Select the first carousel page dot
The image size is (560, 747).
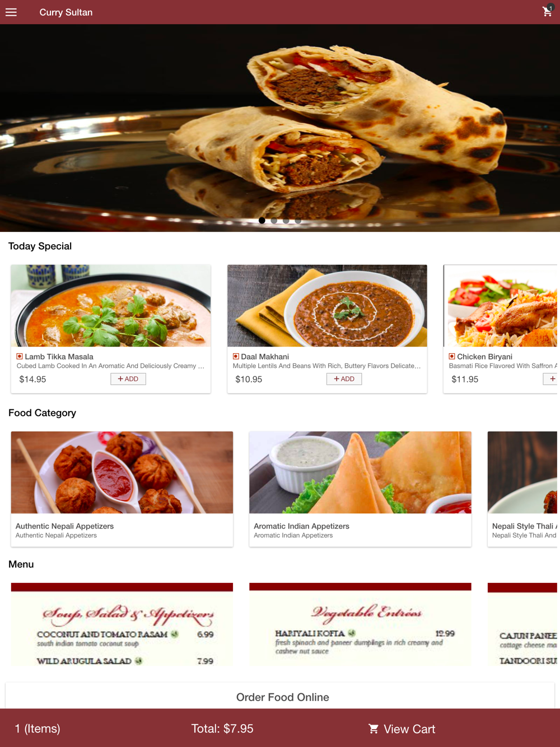tap(262, 221)
